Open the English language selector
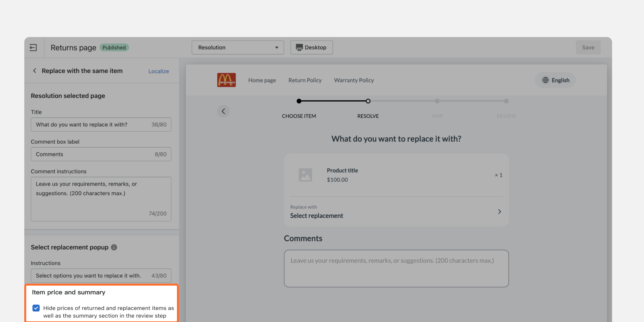This screenshot has height=322, width=644. (555, 80)
